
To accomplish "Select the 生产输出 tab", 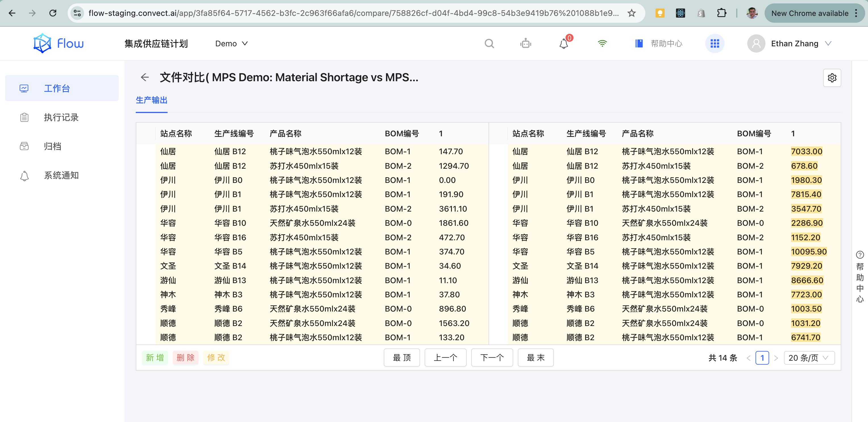I will point(152,100).
